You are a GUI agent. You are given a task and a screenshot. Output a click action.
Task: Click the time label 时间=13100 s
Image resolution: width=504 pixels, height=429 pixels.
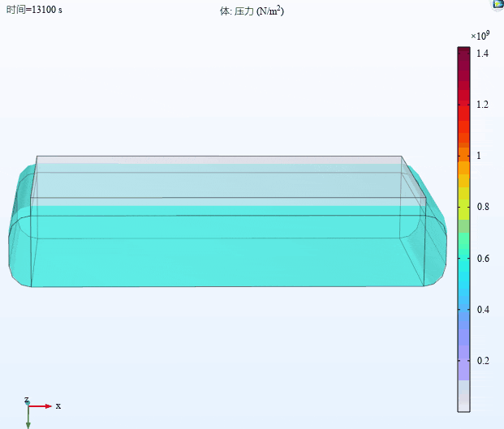pyautogui.click(x=34, y=10)
